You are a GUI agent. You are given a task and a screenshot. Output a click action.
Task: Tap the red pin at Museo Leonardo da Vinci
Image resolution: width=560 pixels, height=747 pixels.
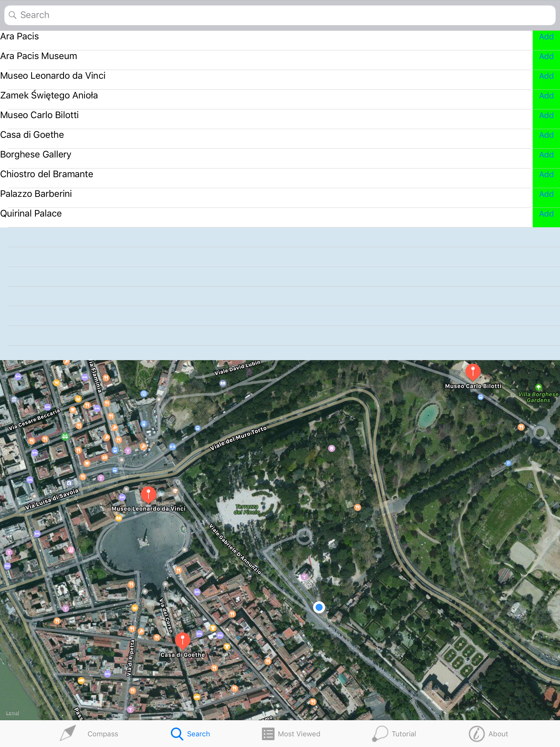click(148, 494)
